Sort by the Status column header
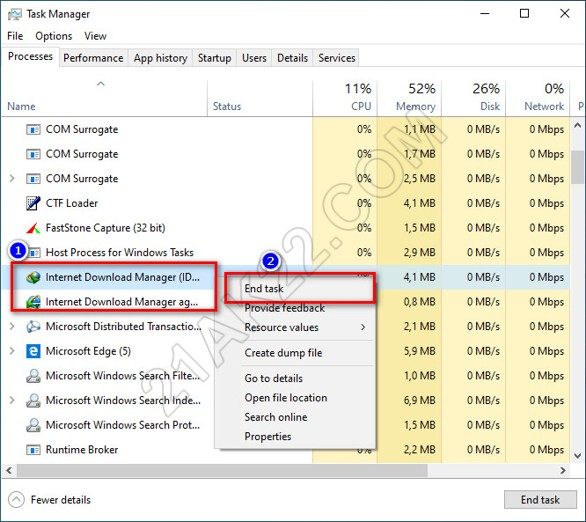 point(227,106)
